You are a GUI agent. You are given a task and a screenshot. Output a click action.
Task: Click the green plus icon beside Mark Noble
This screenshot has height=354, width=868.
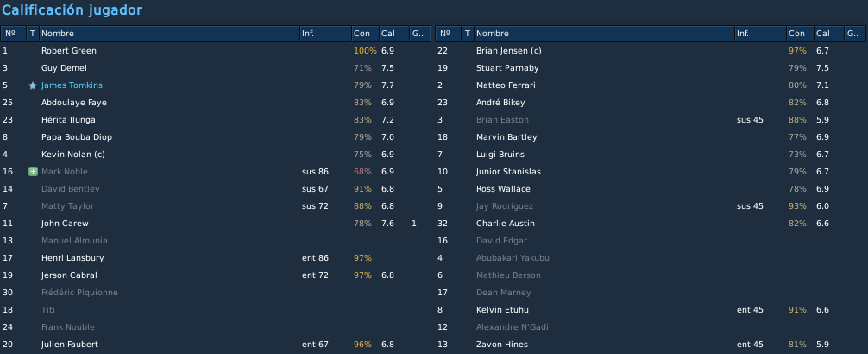(33, 172)
